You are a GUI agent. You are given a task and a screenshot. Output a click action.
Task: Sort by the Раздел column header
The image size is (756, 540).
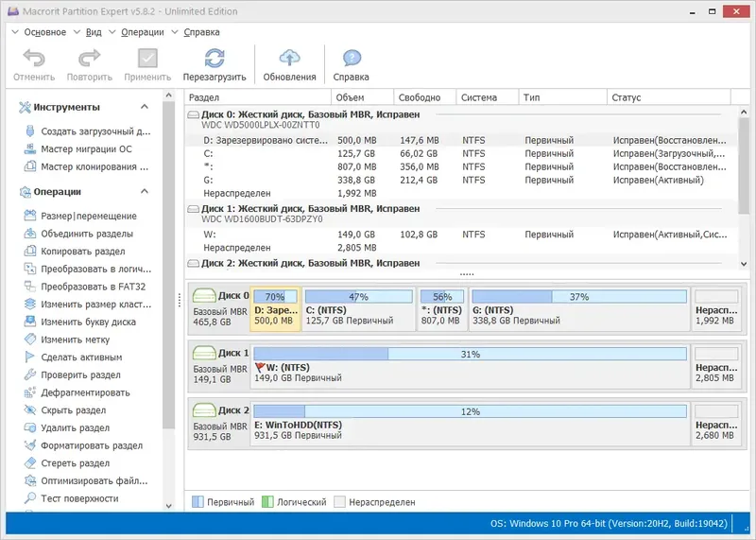point(258,97)
